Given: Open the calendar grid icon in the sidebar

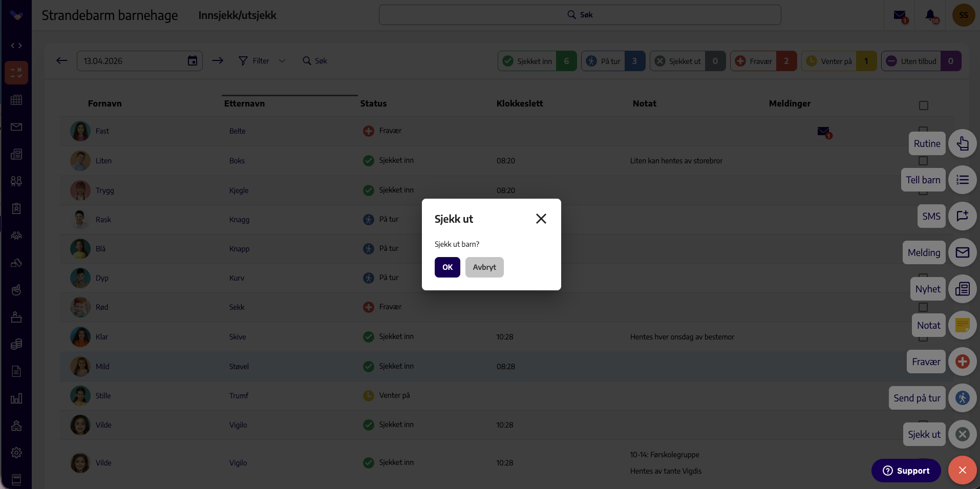Looking at the screenshot, I should (16, 100).
